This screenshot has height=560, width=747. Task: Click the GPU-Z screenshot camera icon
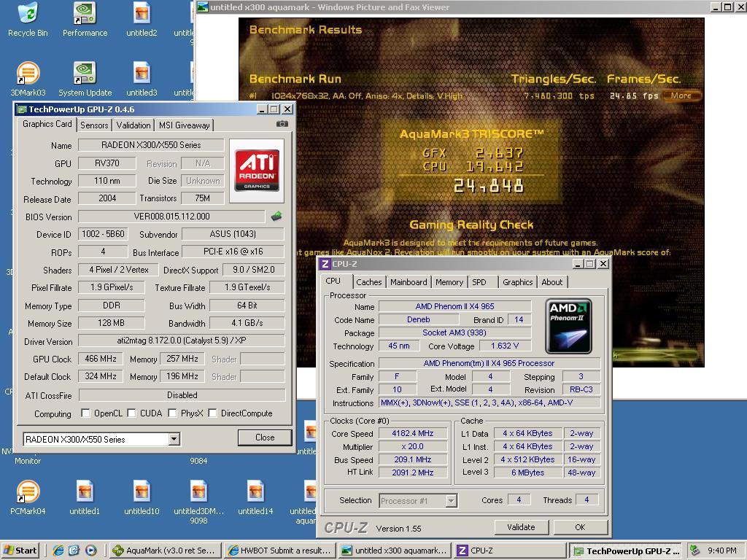click(x=282, y=124)
